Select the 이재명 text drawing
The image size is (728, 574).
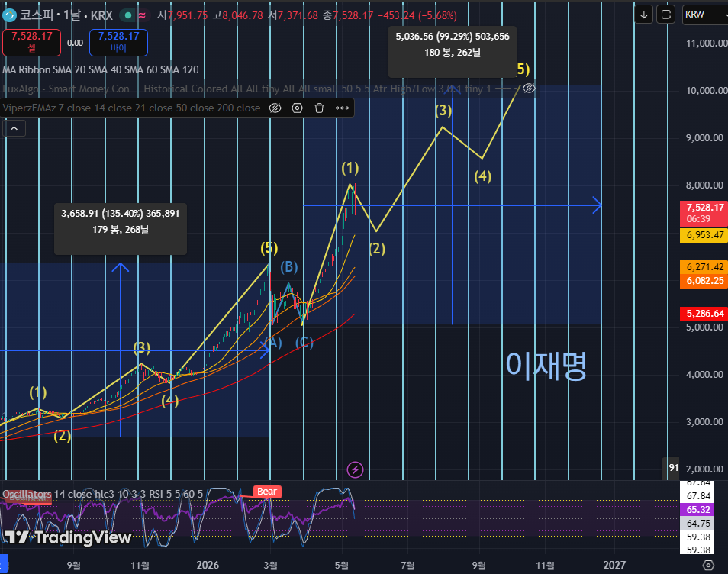pos(546,366)
